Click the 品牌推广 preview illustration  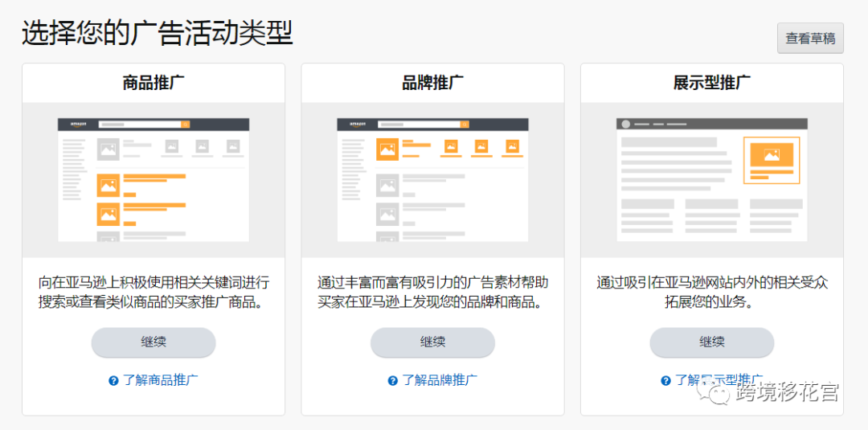(432, 180)
